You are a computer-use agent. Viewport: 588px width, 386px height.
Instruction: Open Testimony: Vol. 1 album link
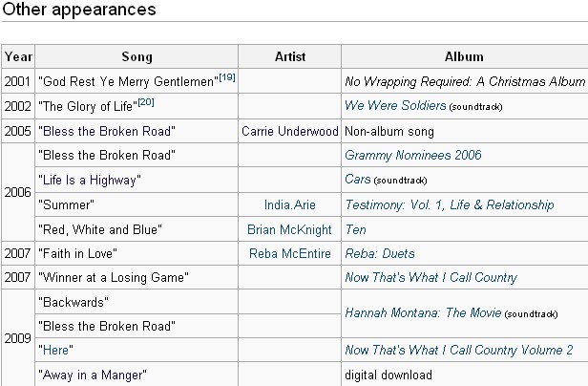click(x=450, y=204)
